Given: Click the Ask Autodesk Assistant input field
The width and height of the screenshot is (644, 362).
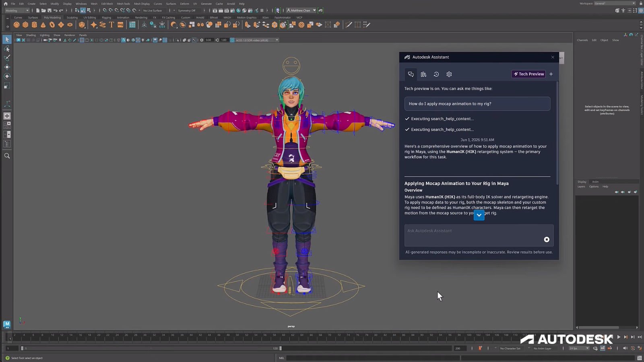Looking at the screenshot, I should point(479,235).
